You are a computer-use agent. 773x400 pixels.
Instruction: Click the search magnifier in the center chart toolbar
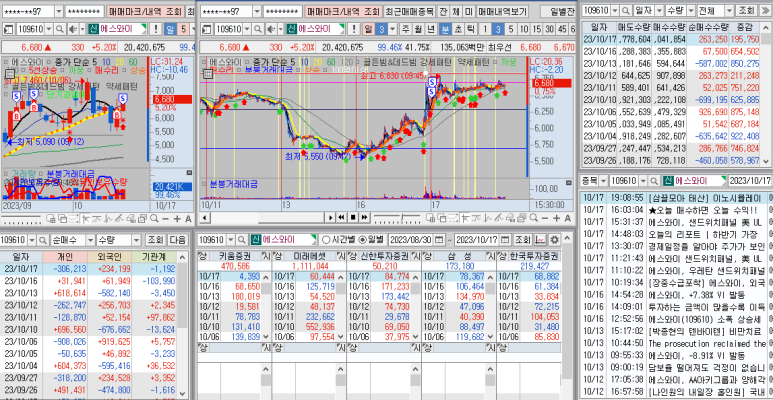(x=258, y=29)
